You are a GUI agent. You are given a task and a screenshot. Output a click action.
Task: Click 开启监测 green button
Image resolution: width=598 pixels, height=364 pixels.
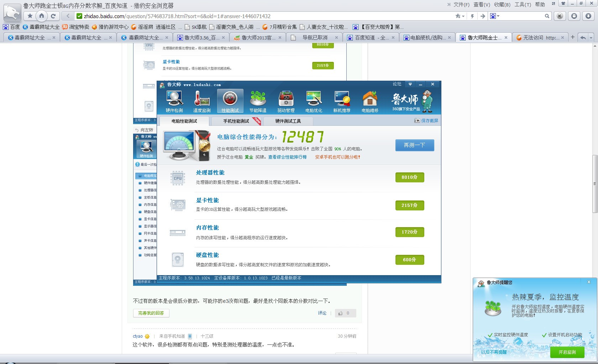coord(567,352)
